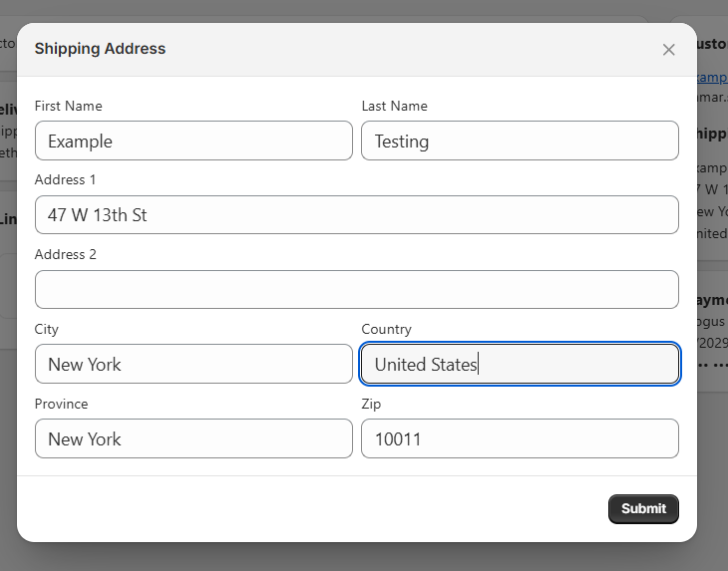Select the empty Address 2 field
The image size is (728, 571).
click(x=356, y=289)
